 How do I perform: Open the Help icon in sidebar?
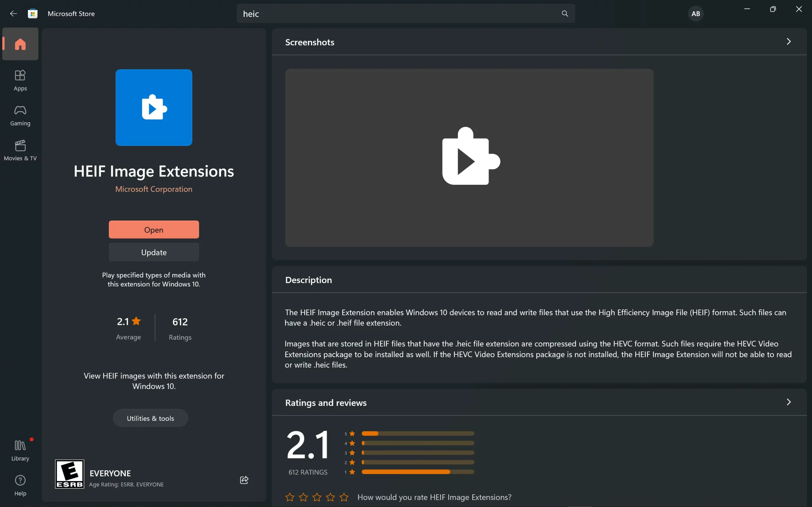point(20,485)
